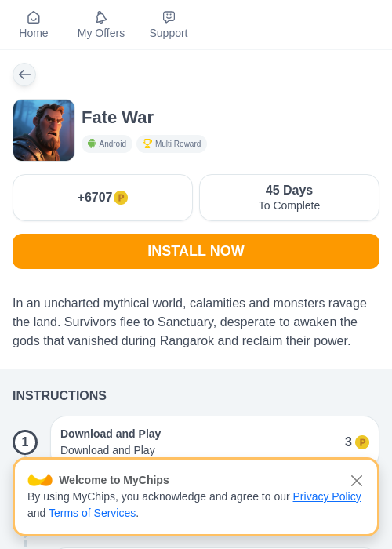392x549 pixels.
Task: Click the Home house icon
Action: point(34,17)
